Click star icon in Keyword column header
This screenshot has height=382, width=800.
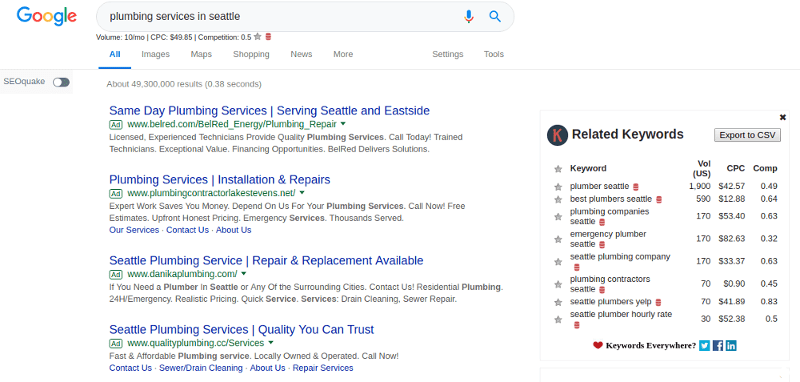click(x=558, y=169)
